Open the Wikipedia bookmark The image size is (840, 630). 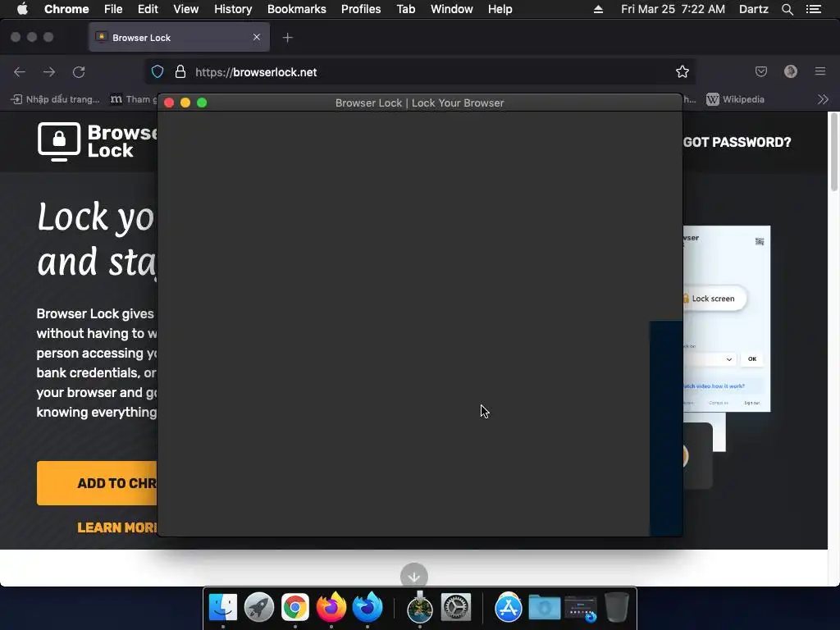pyautogui.click(x=736, y=99)
